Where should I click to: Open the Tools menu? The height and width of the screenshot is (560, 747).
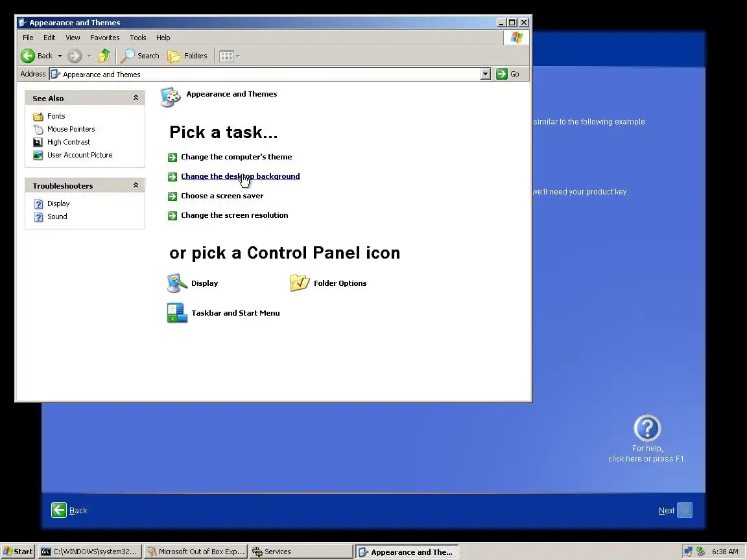click(138, 38)
